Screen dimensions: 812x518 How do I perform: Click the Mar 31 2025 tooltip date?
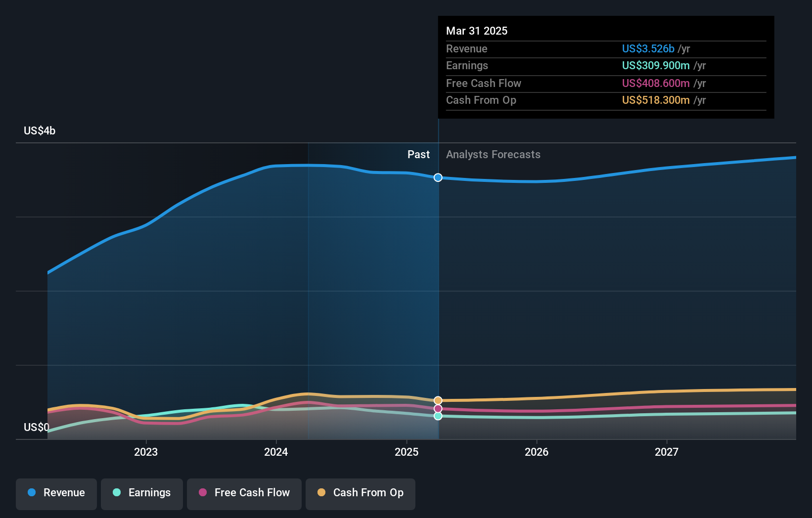click(x=477, y=31)
